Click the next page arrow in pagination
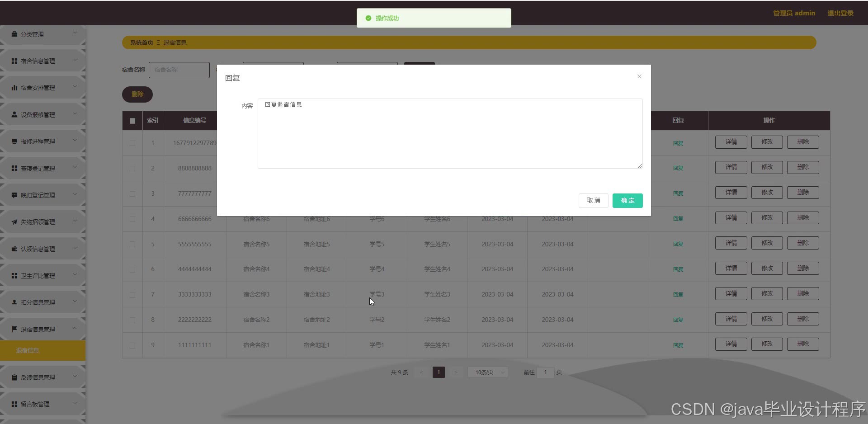The image size is (868, 424). click(456, 372)
